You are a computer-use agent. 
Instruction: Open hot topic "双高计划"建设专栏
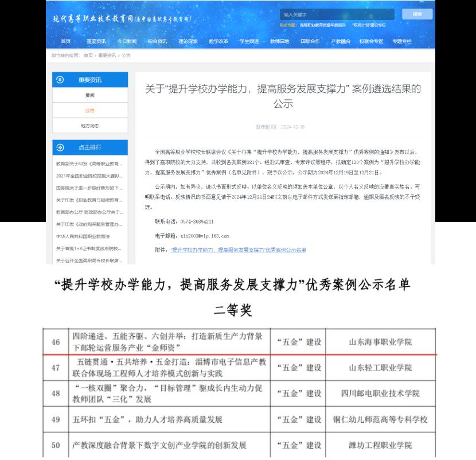click(x=369, y=25)
